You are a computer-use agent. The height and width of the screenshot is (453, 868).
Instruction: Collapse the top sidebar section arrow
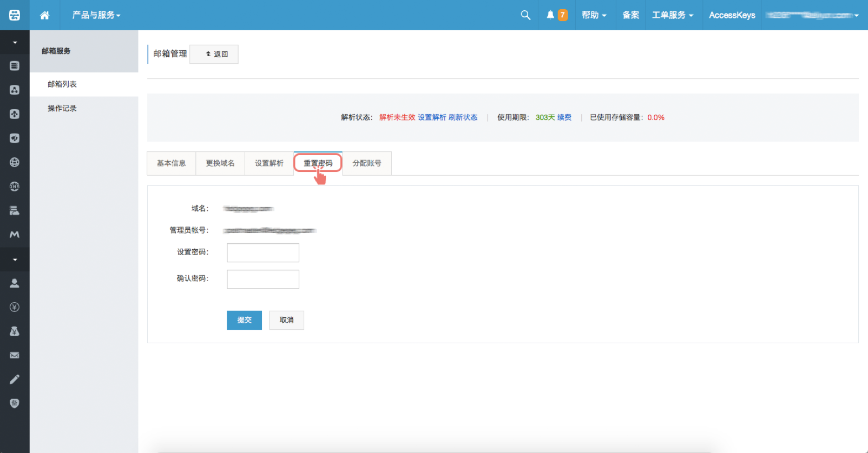pyautogui.click(x=15, y=42)
